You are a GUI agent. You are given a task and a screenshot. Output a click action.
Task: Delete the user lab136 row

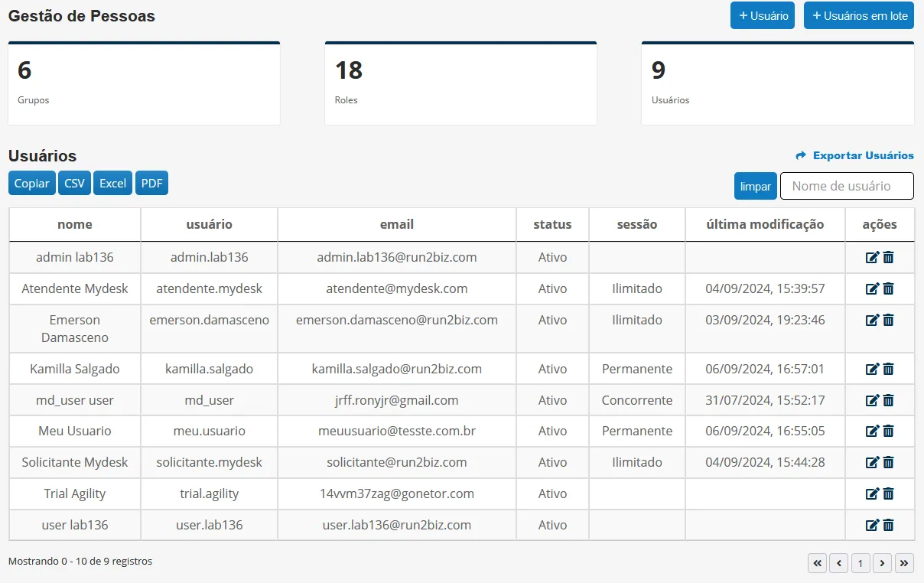(888, 525)
